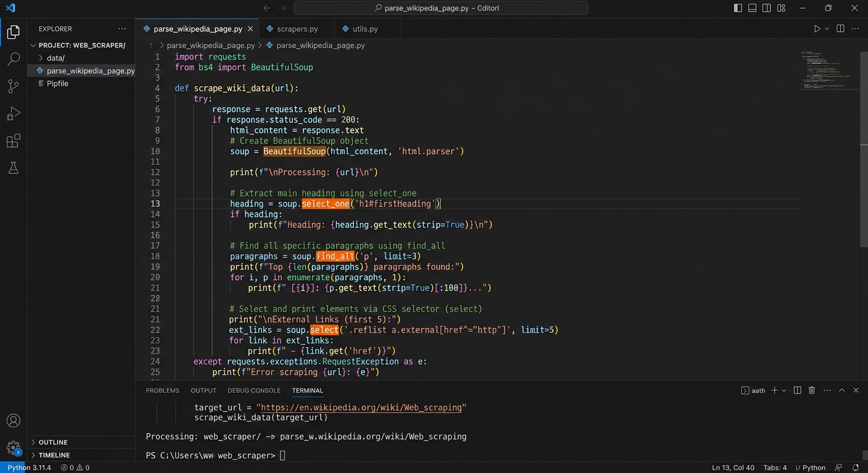Click Ln 13, Col 40 in status bar
The image size is (868, 473).
coord(733,467)
